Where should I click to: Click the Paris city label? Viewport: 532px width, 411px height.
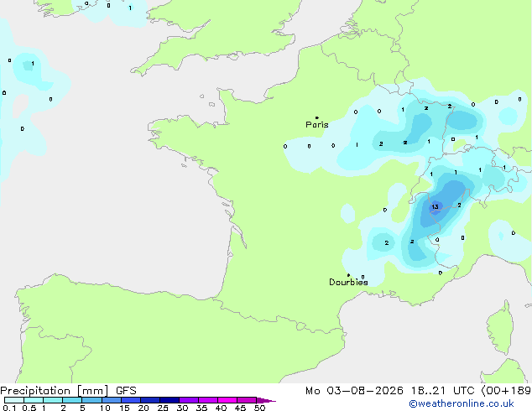(x=317, y=124)
